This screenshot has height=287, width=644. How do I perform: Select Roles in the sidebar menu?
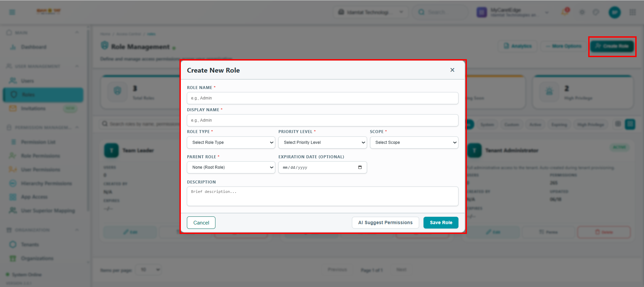[x=43, y=95]
